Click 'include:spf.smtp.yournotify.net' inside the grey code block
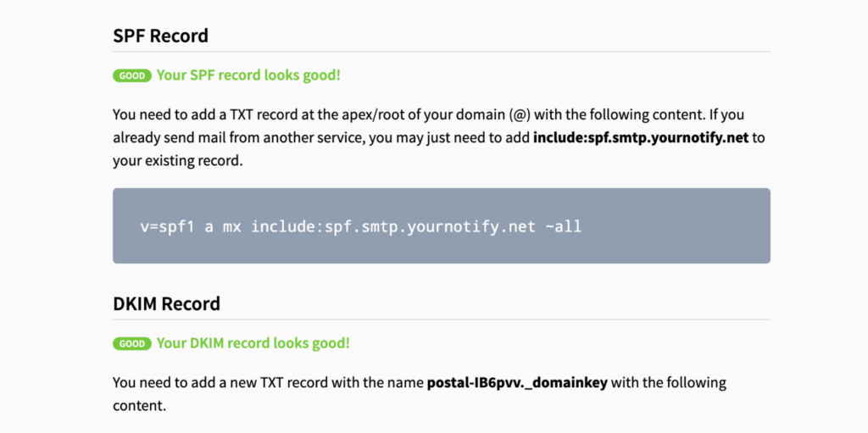 (x=393, y=226)
